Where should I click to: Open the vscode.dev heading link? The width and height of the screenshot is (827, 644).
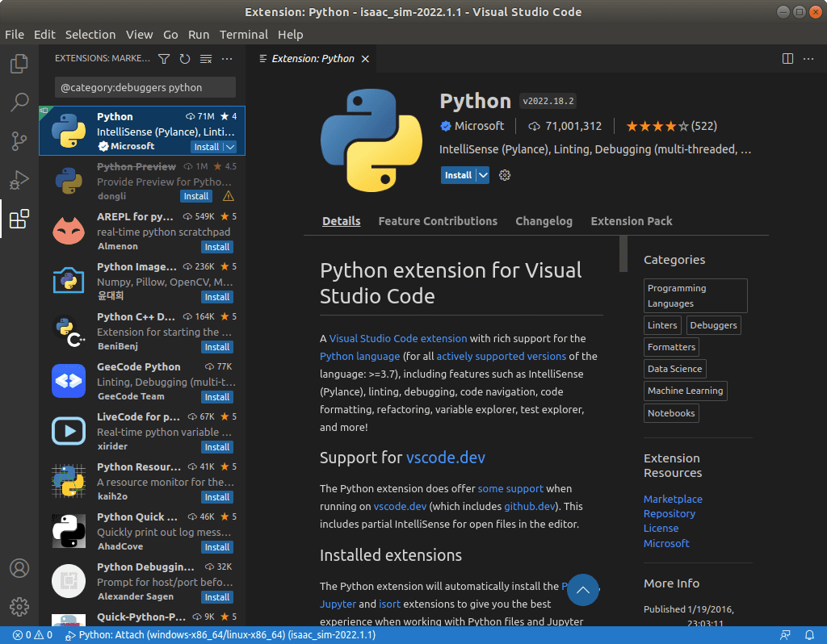[x=446, y=458]
